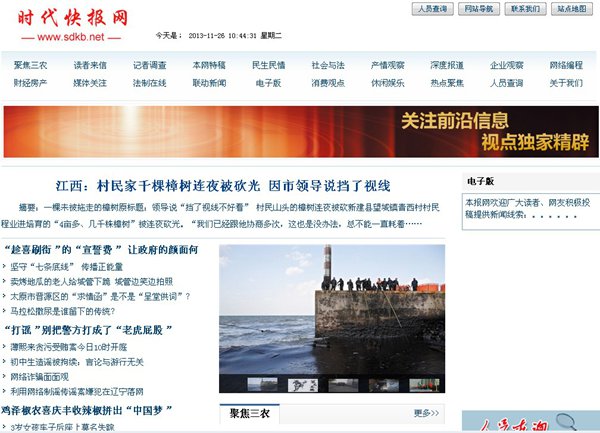Click the 时代快报网 site logo
Viewport: 600px width, 433px height.
pos(72,25)
